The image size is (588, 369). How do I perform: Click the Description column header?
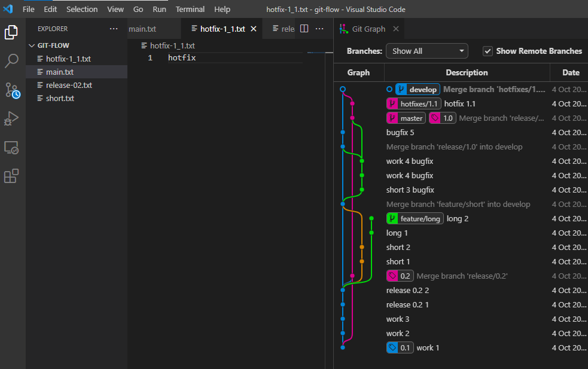pyautogui.click(x=467, y=72)
